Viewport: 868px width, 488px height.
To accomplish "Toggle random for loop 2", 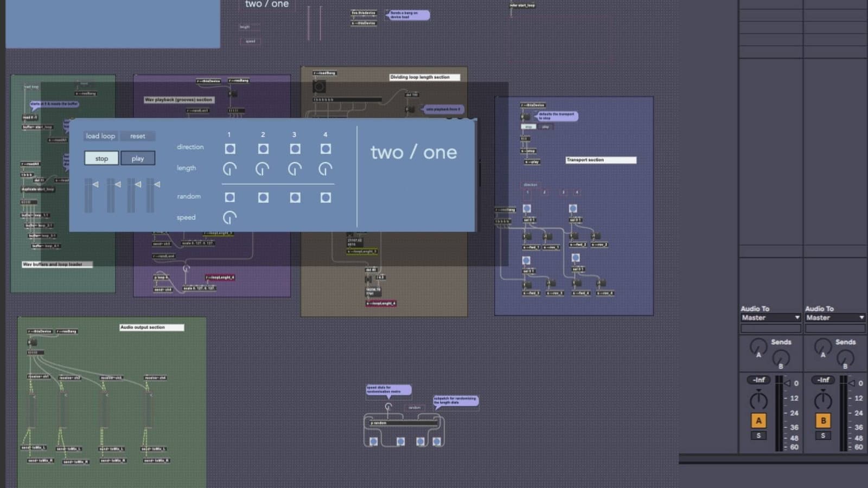I will (263, 197).
